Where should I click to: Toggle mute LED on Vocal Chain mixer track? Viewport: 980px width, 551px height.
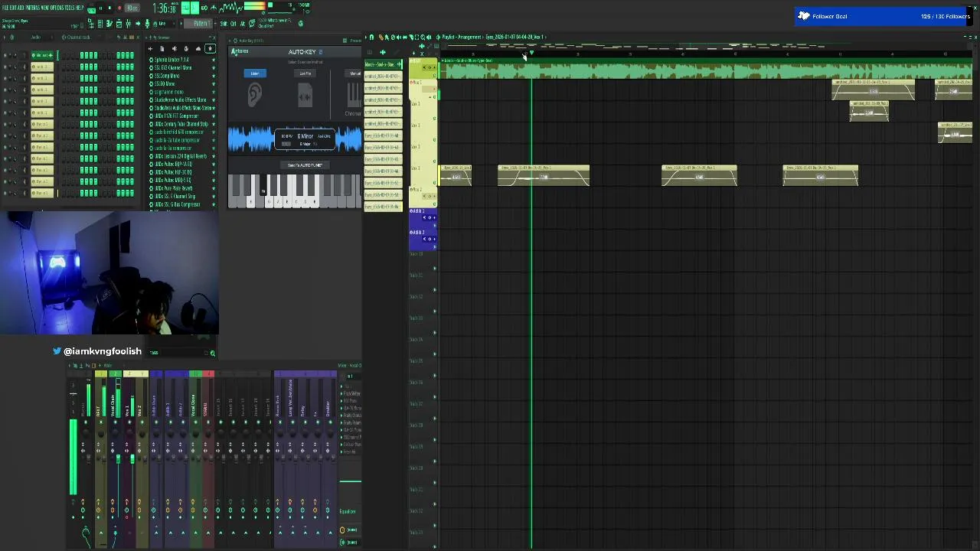(115, 422)
